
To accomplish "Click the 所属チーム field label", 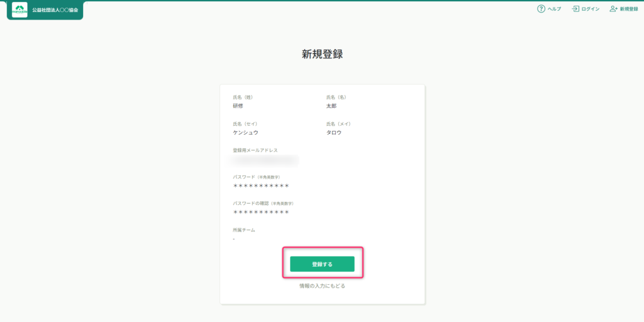I will tap(244, 230).
